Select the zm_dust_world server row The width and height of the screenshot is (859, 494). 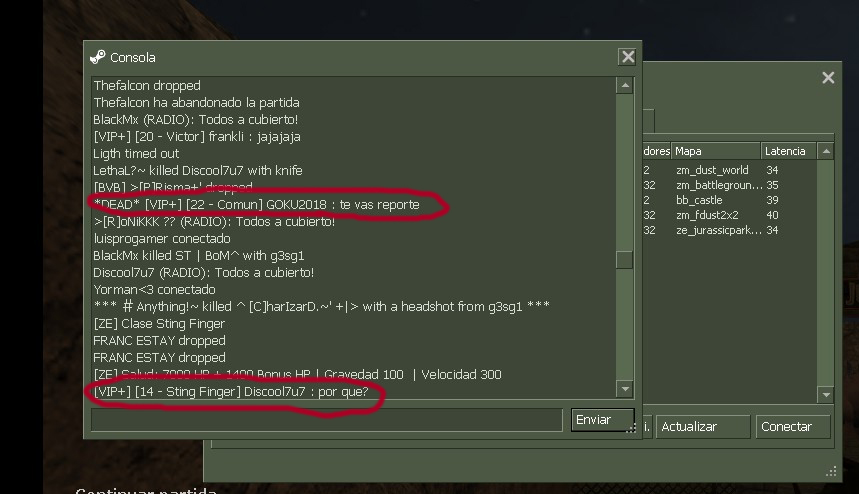(730, 170)
